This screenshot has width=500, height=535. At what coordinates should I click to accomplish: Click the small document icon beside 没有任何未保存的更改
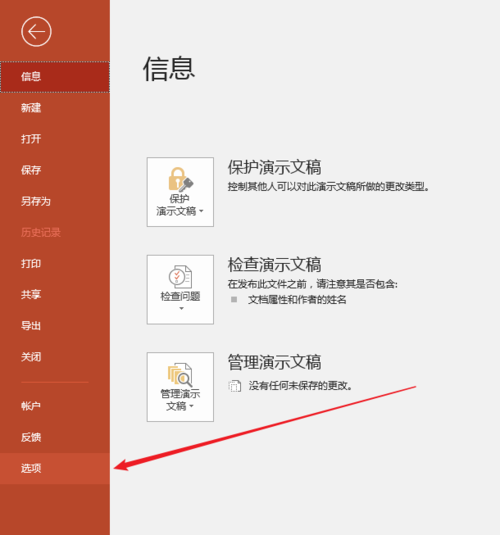(234, 386)
